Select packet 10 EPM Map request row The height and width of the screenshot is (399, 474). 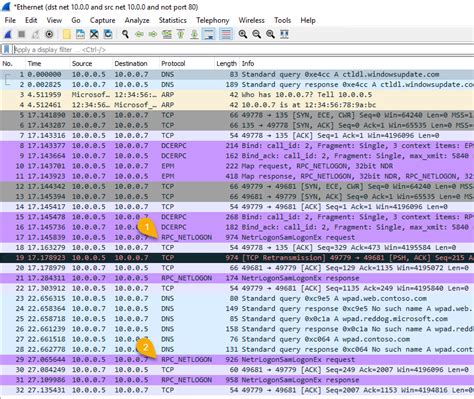tap(237, 166)
